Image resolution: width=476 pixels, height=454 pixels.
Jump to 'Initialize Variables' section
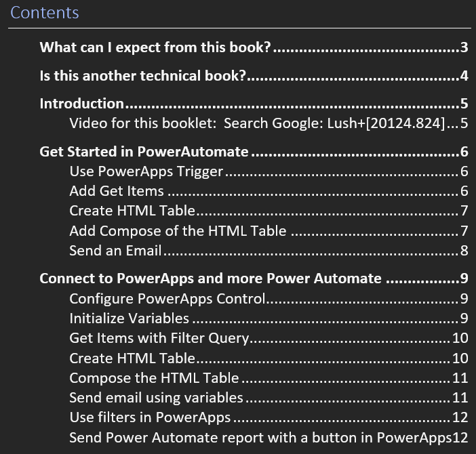tap(129, 318)
